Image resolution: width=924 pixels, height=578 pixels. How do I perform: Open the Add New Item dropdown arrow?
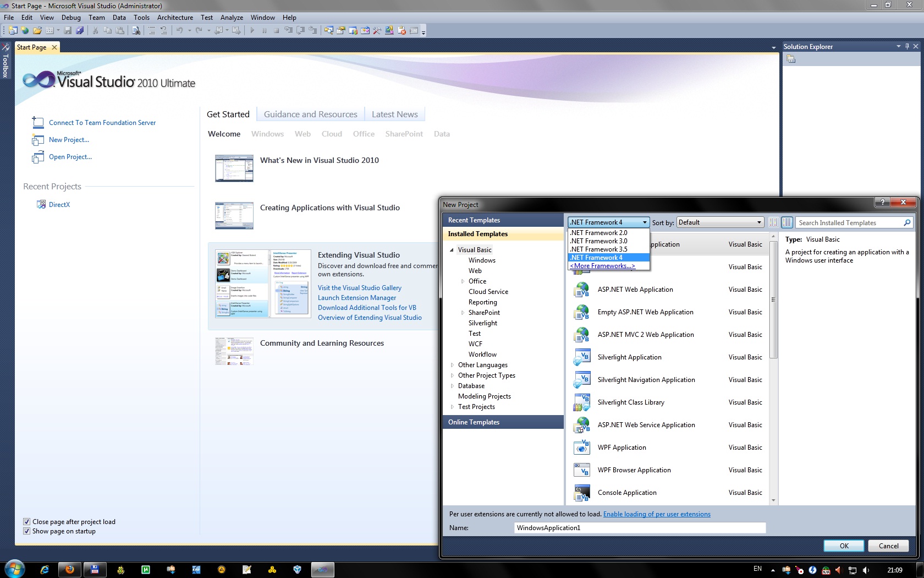(x=57, y=30)
